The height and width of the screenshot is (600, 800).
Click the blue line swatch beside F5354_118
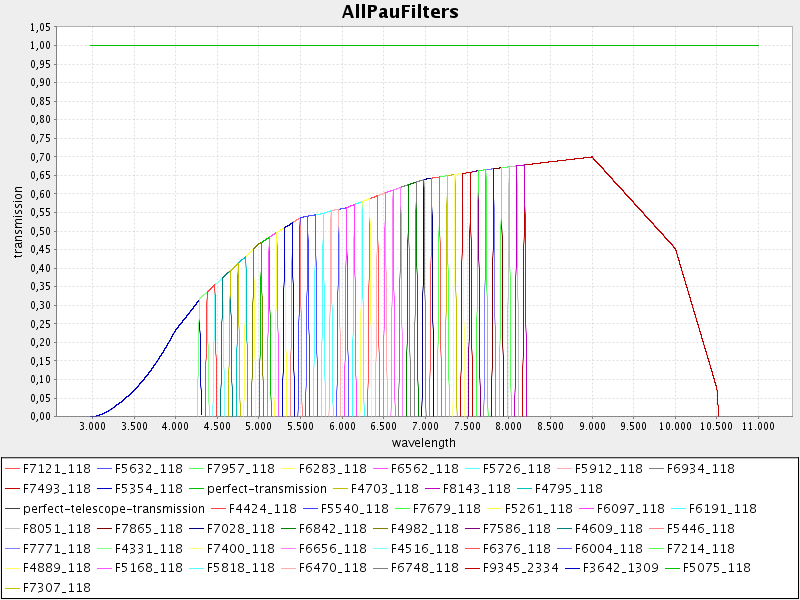tap(102, 489)
